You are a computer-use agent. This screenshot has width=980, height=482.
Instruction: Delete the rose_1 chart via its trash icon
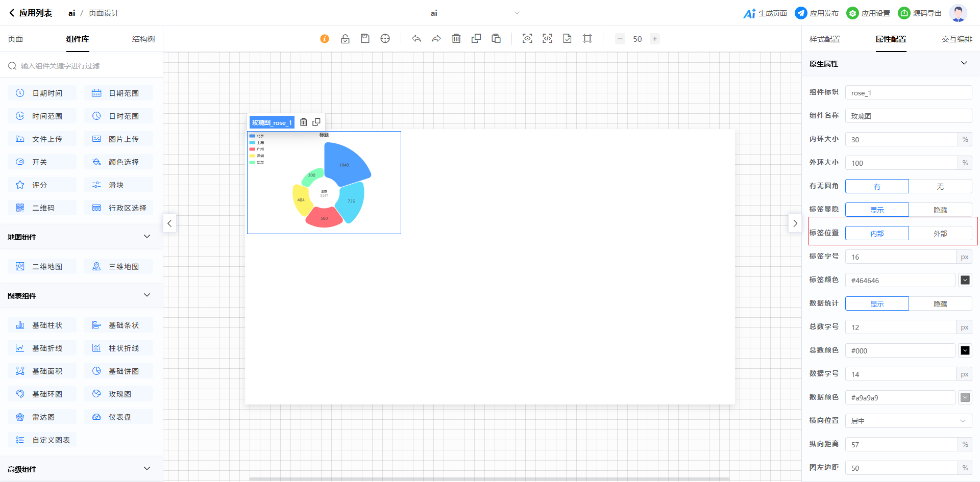(x=304, y=122)
